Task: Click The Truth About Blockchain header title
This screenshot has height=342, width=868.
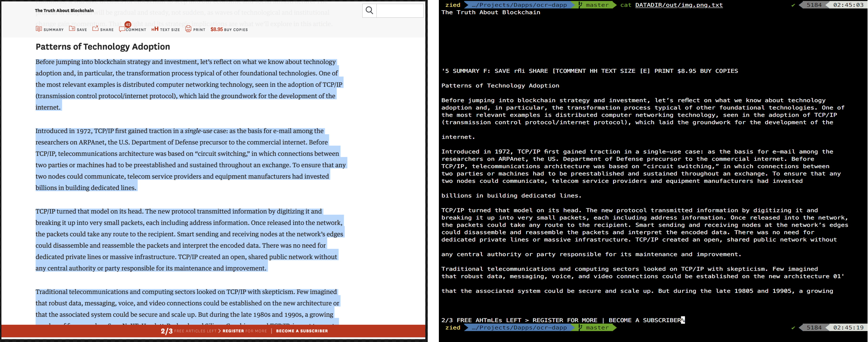Action: click(x=64, y=10)
